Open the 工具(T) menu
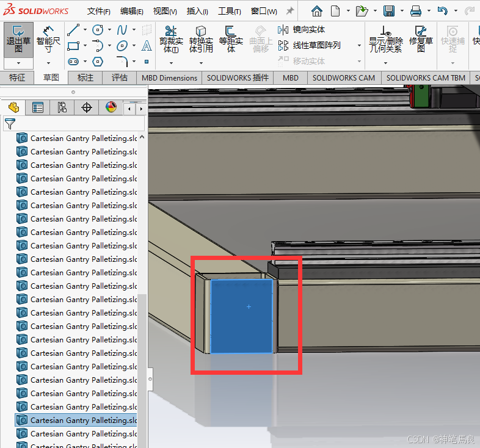Screen dimensions: 480x448 tap(229, 12)
